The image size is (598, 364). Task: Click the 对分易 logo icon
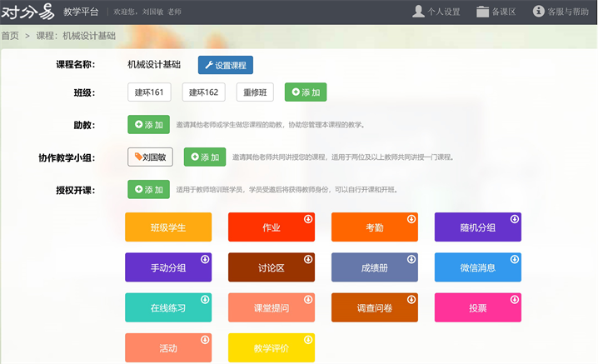(27, 12)
